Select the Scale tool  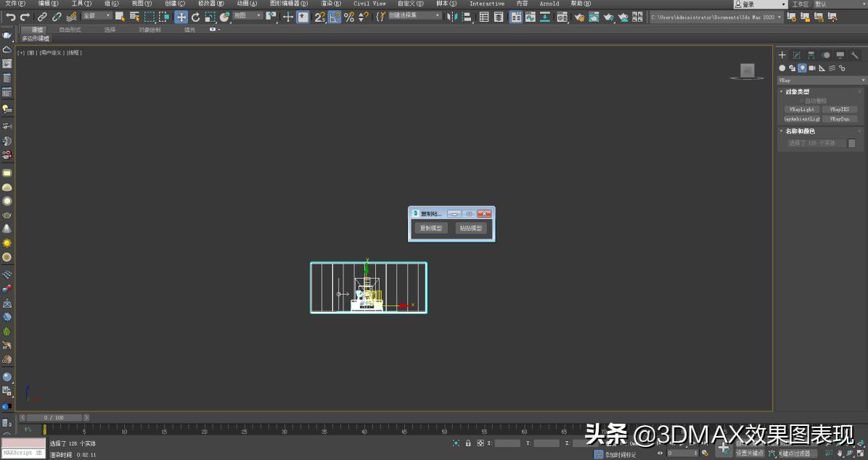[x=211, y=17]
